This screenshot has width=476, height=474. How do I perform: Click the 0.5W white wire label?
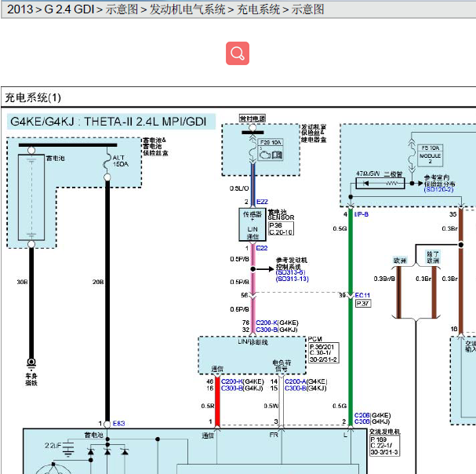click(271, 406)
